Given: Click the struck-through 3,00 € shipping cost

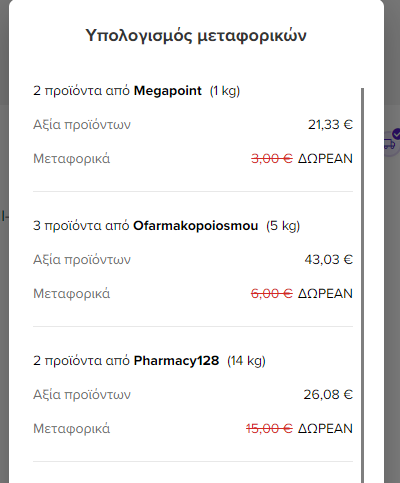Looking at the screenshot, I should [x=272, y=159].
